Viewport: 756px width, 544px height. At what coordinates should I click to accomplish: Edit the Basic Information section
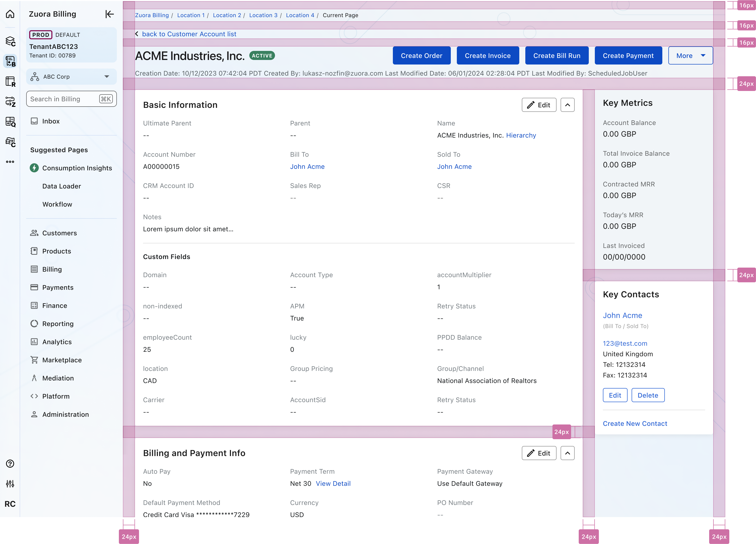(x=539, y=105)
